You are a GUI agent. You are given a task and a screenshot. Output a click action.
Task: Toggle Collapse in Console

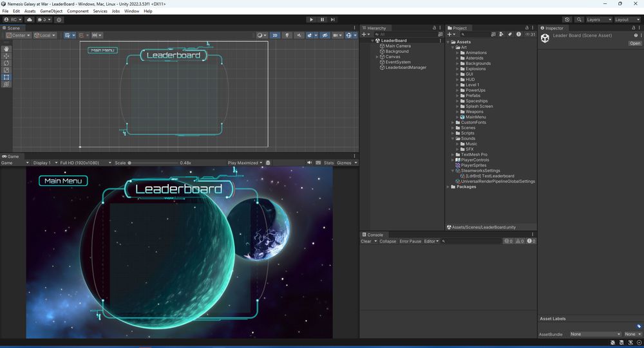[x=388, y=241]
